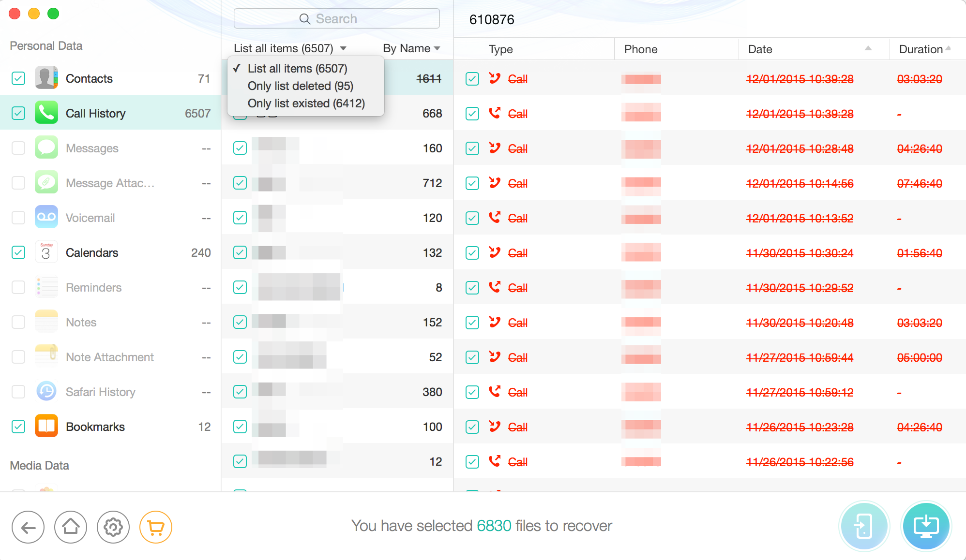Uncheck the Calendars checkbox

[18, 252]
